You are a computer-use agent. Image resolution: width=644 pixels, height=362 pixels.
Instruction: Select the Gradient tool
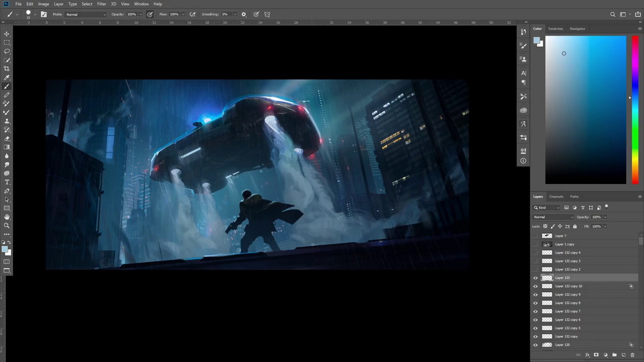point(7,147)
